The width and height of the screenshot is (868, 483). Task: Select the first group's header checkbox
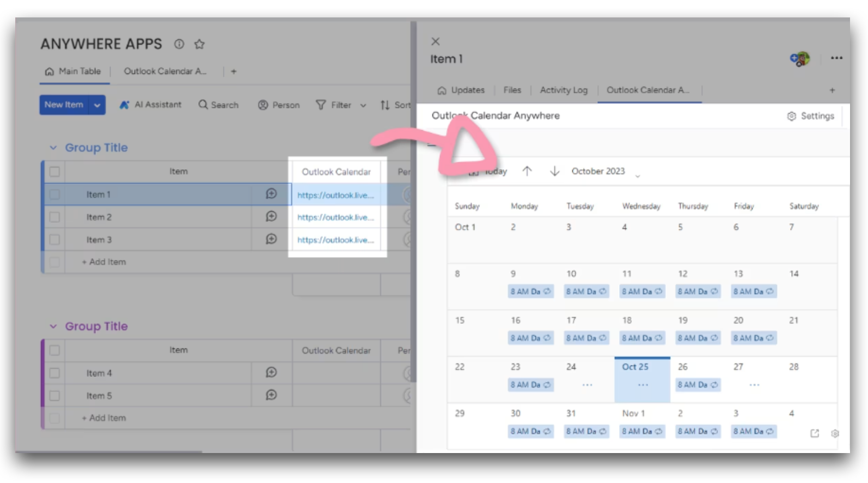(x=54, y=172)
